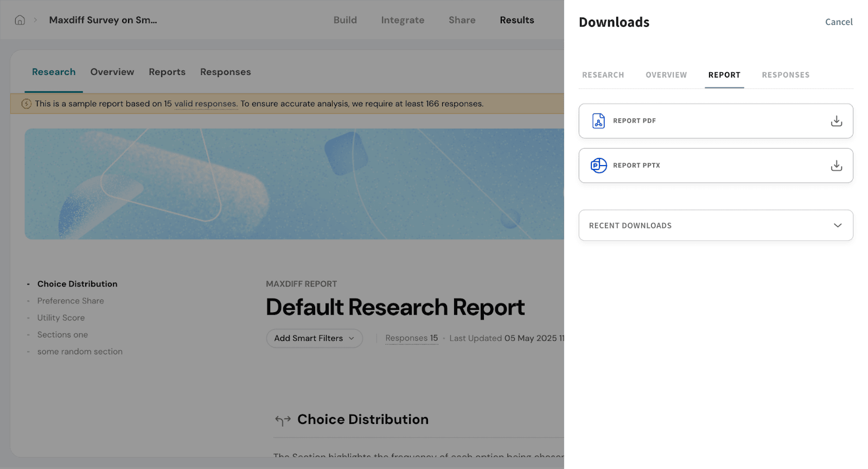The image size is (868, 469).
Task: Open the Integrate top menu
Action: [x=403, y=20]
